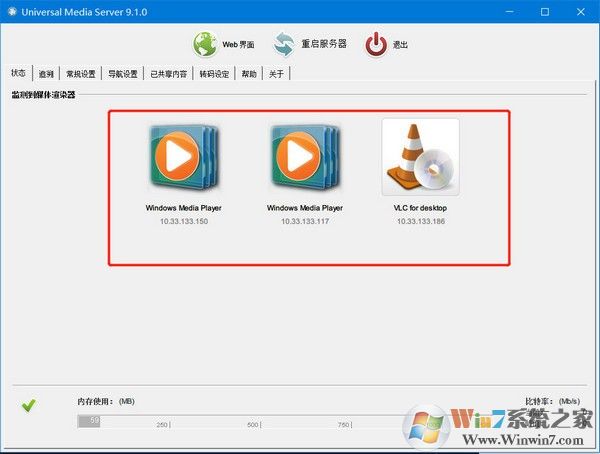Select the Windows Media Player renderer 10.33.133.150
The height and width of the screenshot is (454, 600).
[184, 158]
